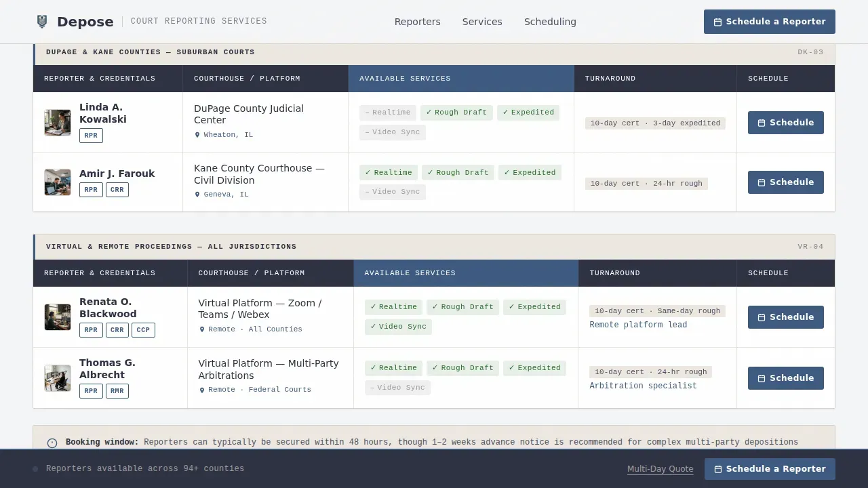Screen dimensions: 868x488
Task: Click the location pin next to Remote · All Counties
Action: [x=201, y=329]
